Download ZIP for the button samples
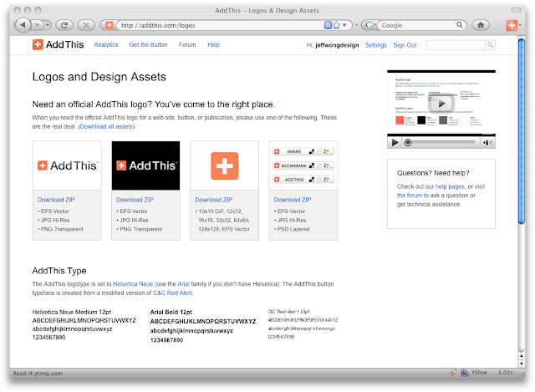 pyautogui.click(x=293, y=200)
